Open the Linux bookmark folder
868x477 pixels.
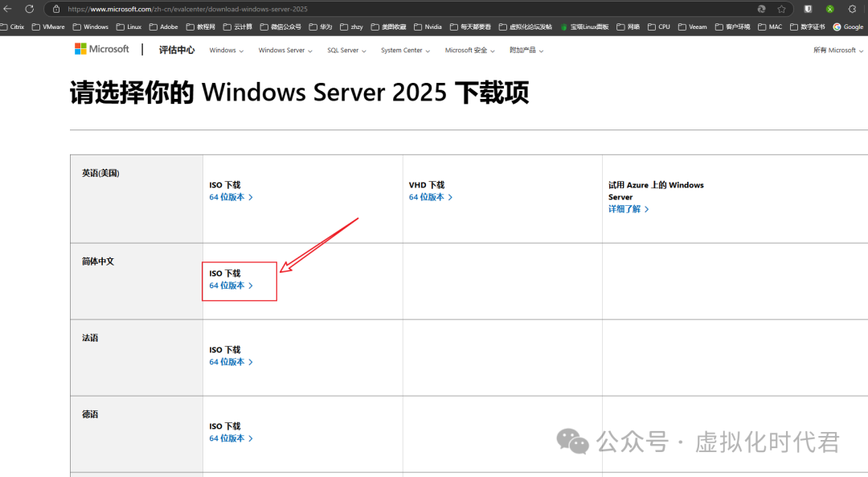coord(129,27)
